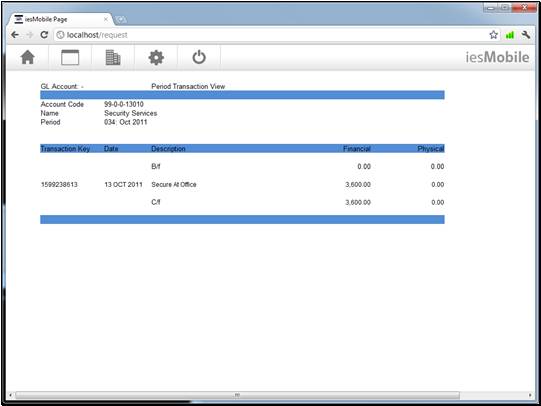The width and height of the screenshot is (541, 406).
Task: Open a new tab button
Action: click(121, 20)
